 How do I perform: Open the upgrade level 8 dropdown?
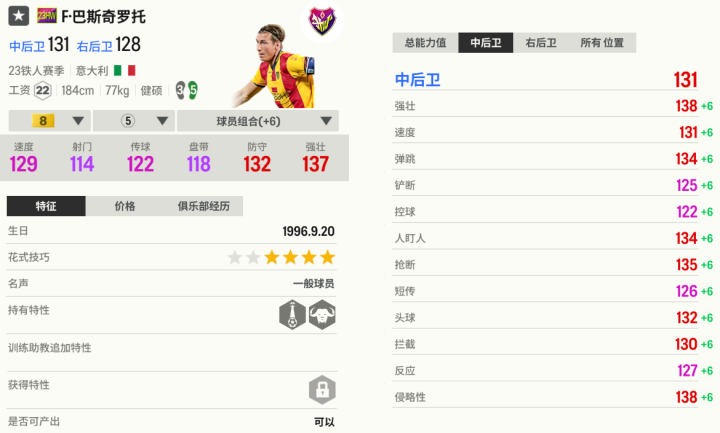click(x=50, y=121)
